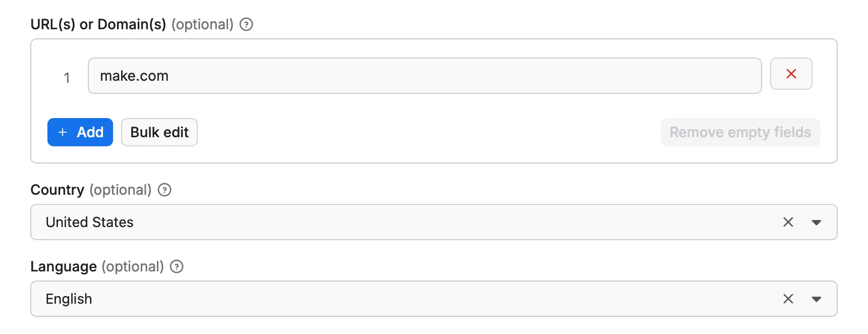Click the Language field label
The height and width of the screenshot is (334, 868).
pos(64,266)
